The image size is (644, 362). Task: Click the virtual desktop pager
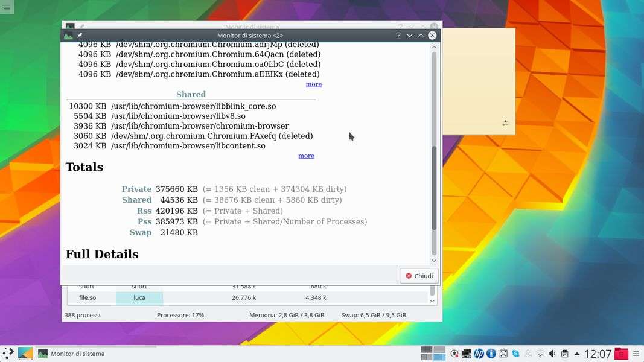coord(433,354)
